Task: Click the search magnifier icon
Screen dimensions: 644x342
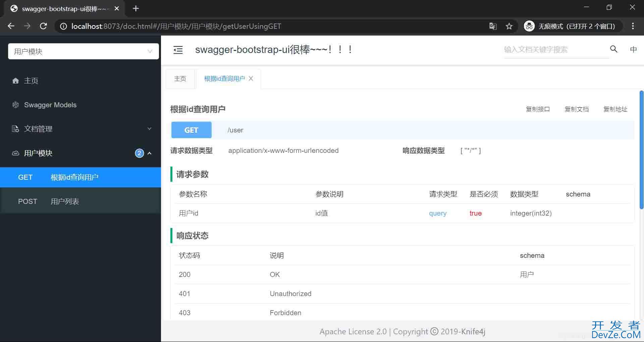Action: [613, 49]
